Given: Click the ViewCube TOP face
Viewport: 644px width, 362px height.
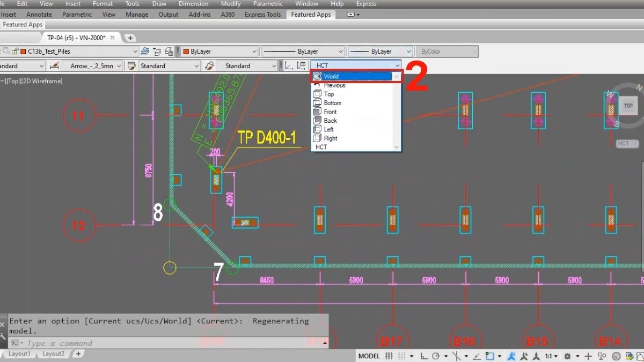Looking at the screenshot, I should pyautogui.click(x=628, y=106).
